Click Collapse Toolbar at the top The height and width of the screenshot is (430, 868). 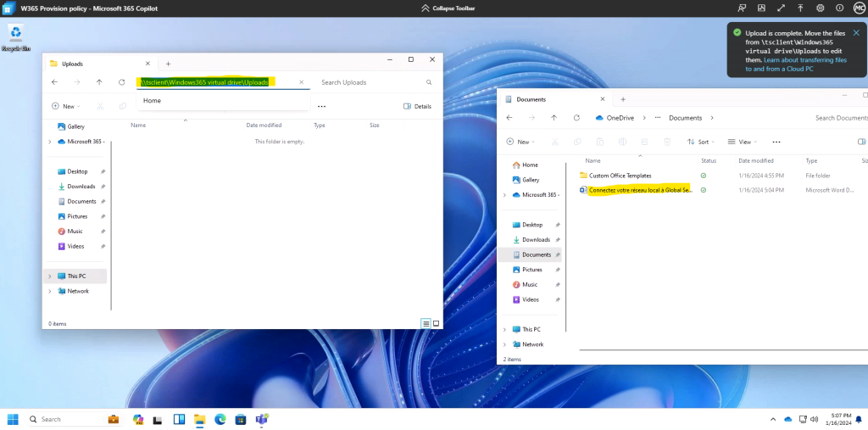point(448,8)
